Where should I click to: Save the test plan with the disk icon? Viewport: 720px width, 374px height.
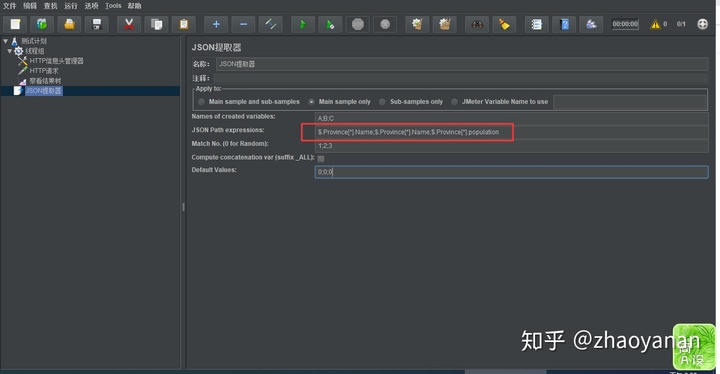coord(96,24)
